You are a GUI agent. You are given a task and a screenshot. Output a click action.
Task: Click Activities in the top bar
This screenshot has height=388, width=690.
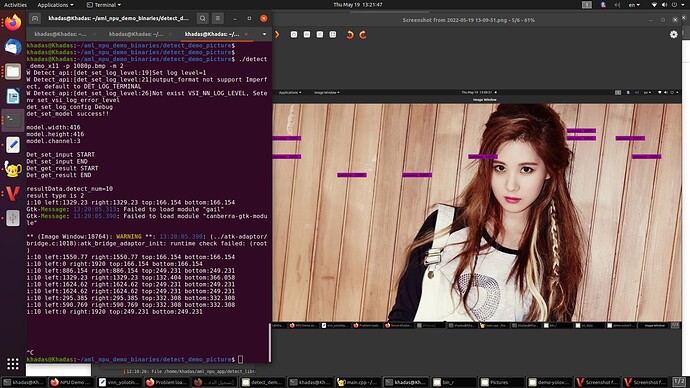point(15,5)
